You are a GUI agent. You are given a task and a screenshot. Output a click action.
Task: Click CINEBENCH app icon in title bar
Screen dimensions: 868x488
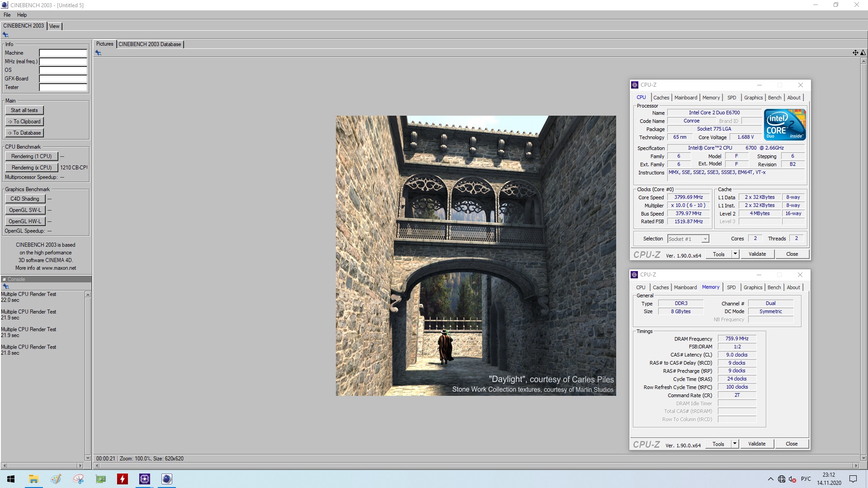click(5, 5)
